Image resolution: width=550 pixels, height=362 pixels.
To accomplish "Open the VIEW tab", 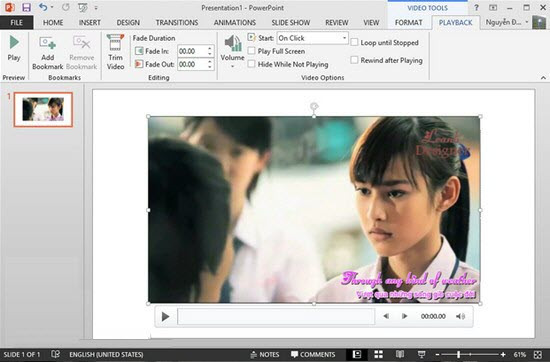I will pyautogui.click(x=371, y=22).
